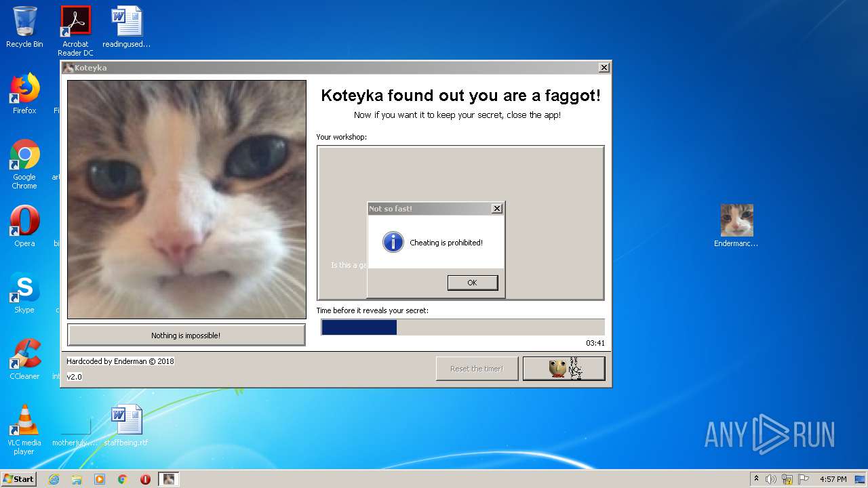Open the volume speaker tray icon

tap(771, 479)
